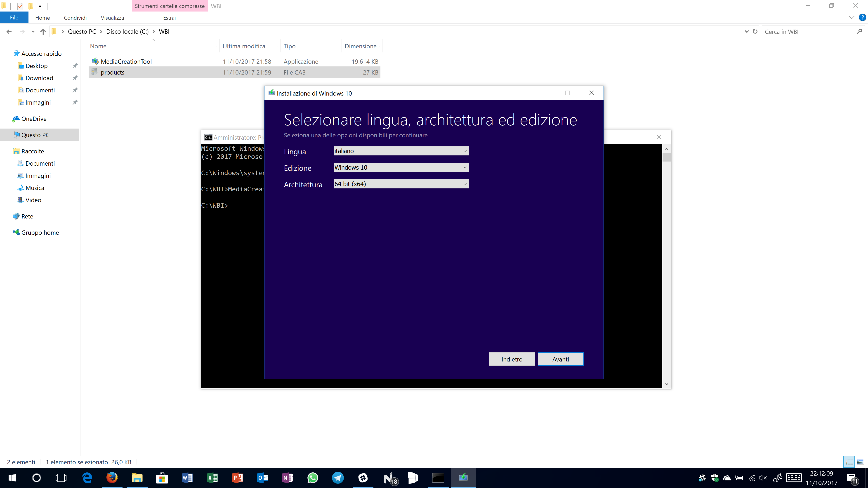Click the Avanti button
Viewport: 868px width, 488px height.
pos(560,359)
